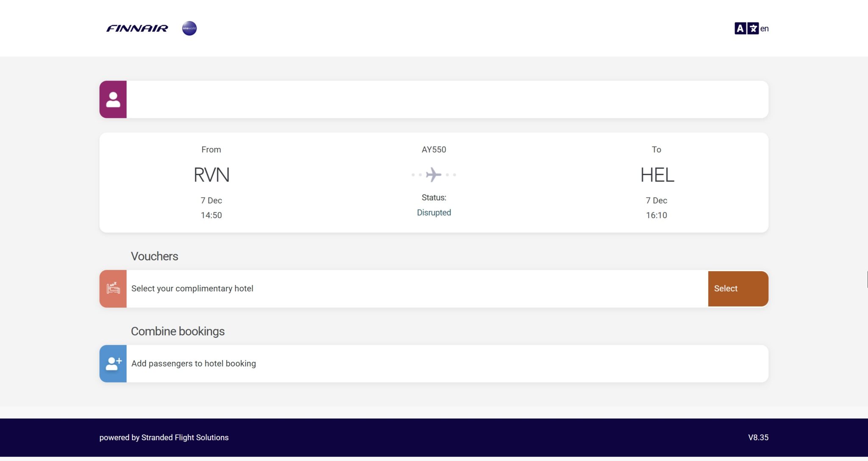Open the language translate icon
Viewport: 868px width, 461px height.
(746, 28)
